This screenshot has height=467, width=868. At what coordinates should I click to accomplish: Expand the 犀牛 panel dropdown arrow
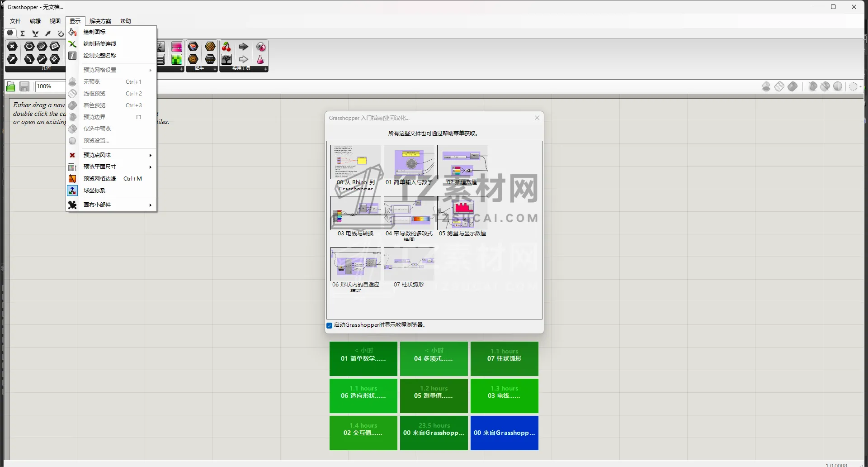[x=215, y=69]
